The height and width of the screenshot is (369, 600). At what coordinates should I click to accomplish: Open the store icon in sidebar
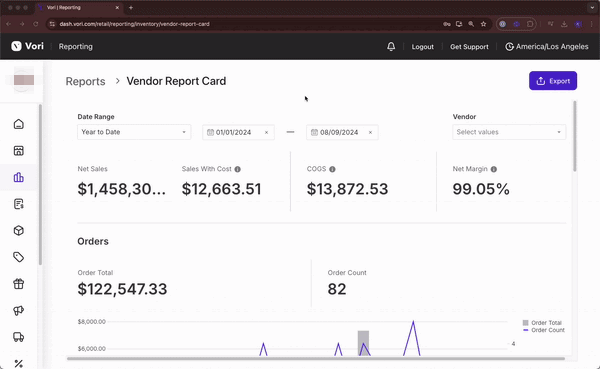[x=18, y=151]
